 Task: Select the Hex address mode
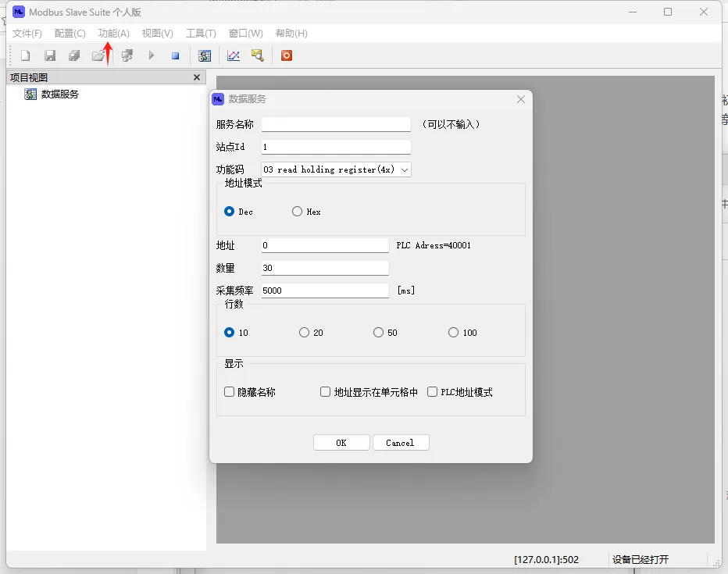[297, 212]
